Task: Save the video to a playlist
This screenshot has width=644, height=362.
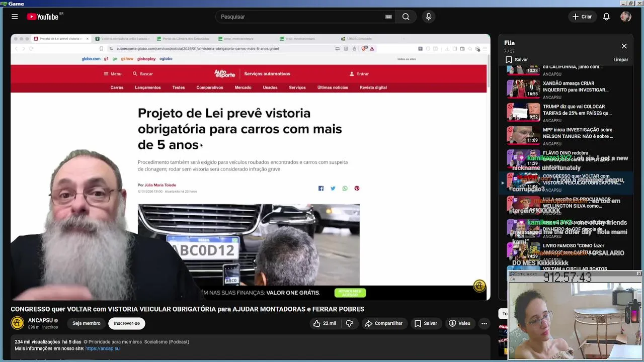Action: (x=426, y=323)
